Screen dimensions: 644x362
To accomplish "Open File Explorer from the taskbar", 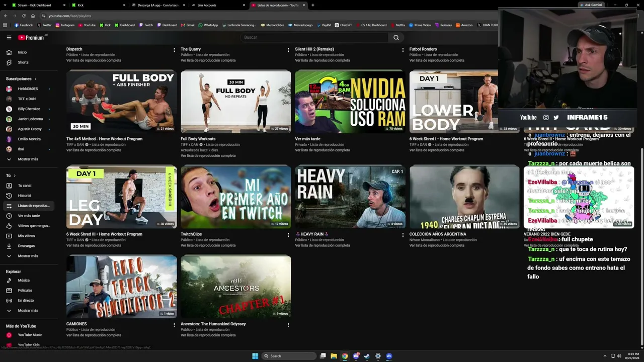I will [334, 356].
